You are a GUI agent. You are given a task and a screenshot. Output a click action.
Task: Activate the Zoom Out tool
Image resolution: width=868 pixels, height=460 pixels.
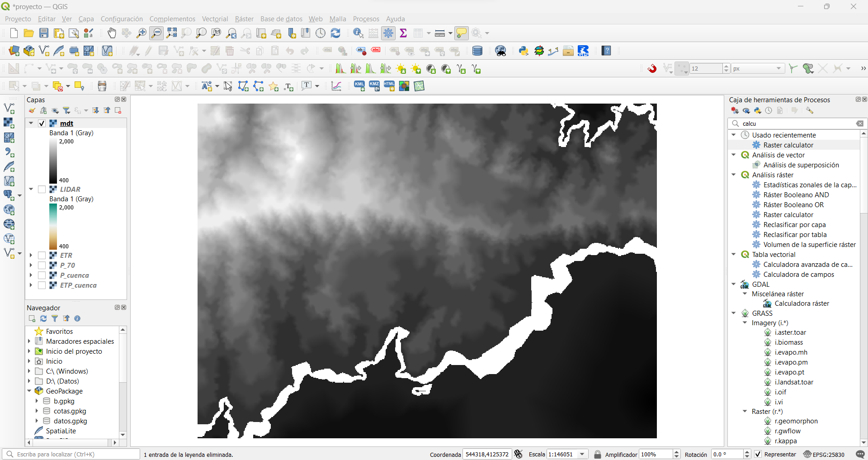pyautogui.click(x=156, y=33)
